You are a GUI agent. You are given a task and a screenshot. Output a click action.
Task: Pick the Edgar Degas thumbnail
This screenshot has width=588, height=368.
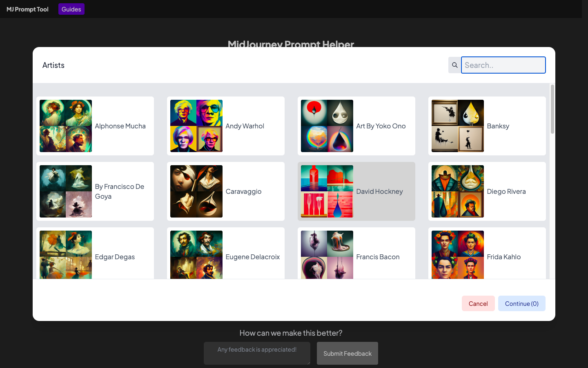(66, 255)
